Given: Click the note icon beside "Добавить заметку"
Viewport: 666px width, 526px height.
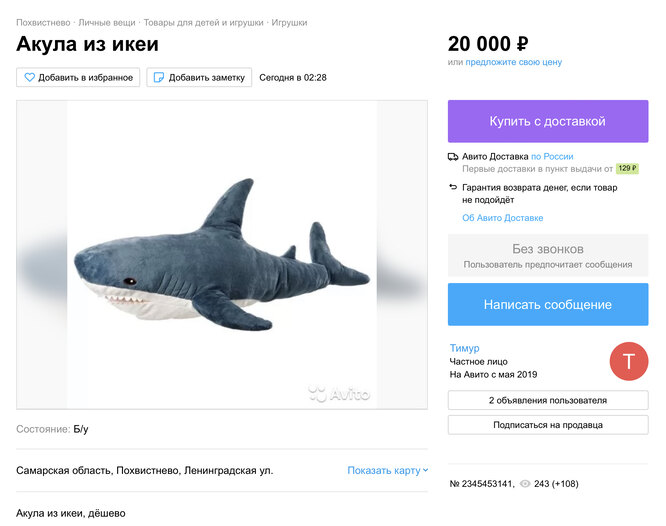Looking at the screenshot, I should 158,77.
